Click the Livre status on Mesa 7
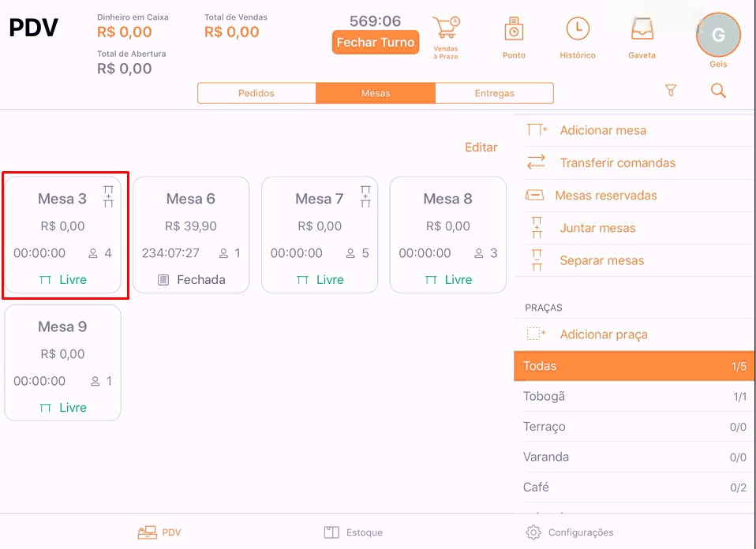756x549 pixels. pyautogui.click(x=330, y=279)
